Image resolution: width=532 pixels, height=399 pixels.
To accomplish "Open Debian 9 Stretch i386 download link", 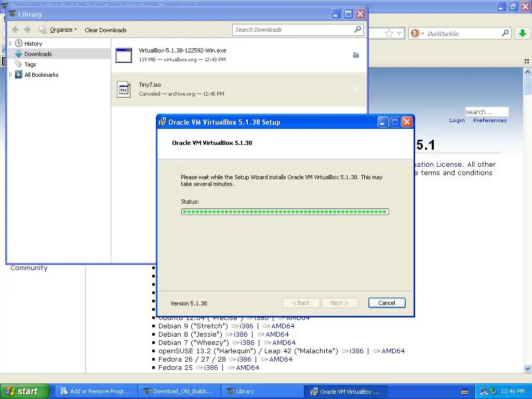I will point(246,326).
